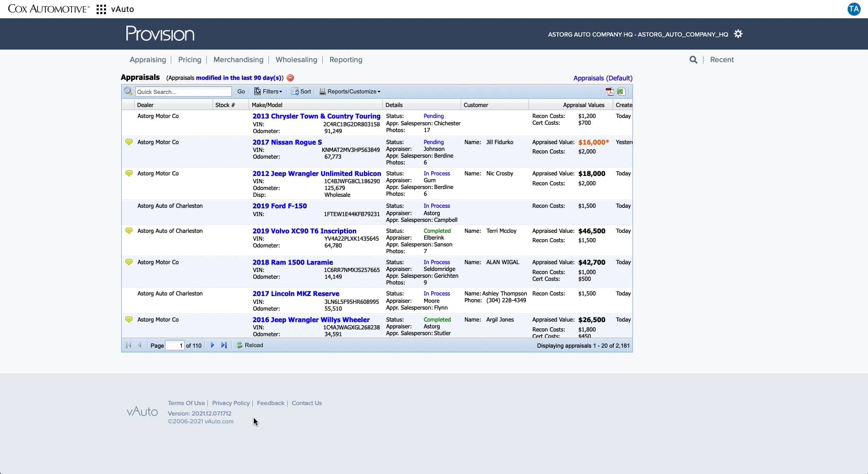Open the 2017 Lincoln MKZ Reserve appraisal

[x=296, y=294]
